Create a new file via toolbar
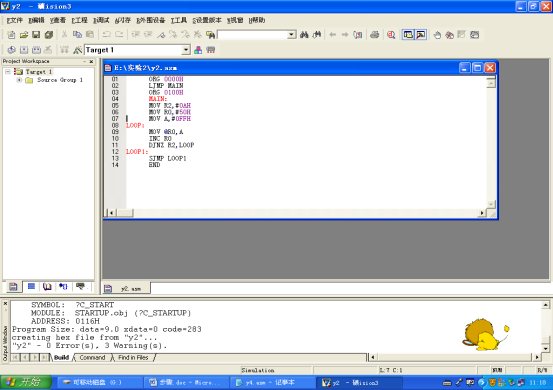Screen dimensions: 553x390 pyautogui.click(x=11, y=35)
